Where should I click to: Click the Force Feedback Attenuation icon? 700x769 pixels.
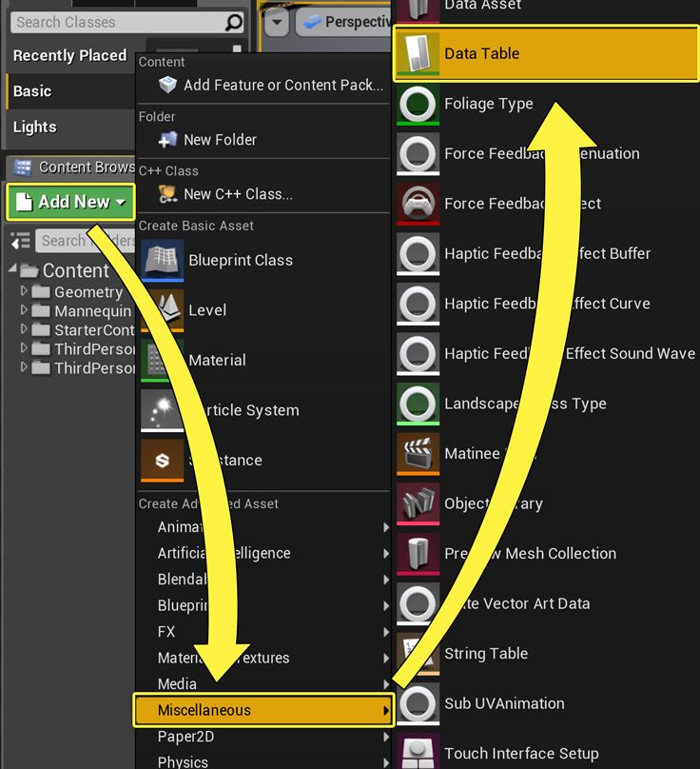(x=418, y=154)
